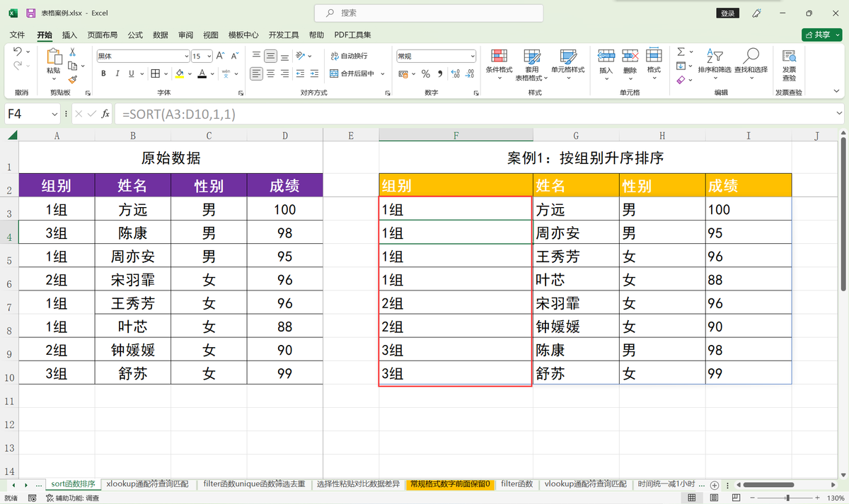Increase font size with the larger A
This screenshot has width=849, height=504.
220,56
